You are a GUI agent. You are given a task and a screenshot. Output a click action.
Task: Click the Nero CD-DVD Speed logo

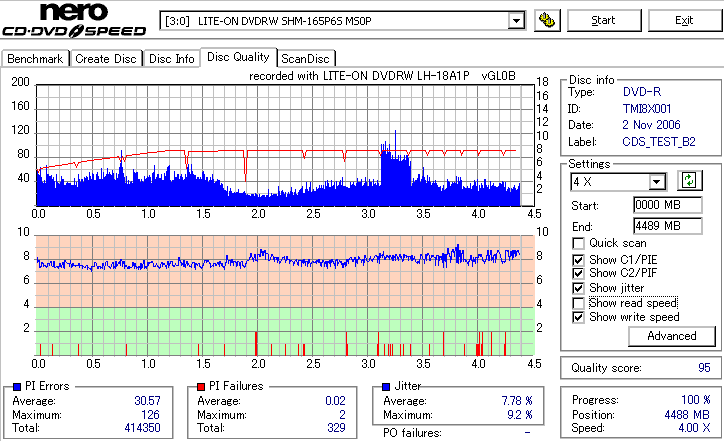[74, 19]
